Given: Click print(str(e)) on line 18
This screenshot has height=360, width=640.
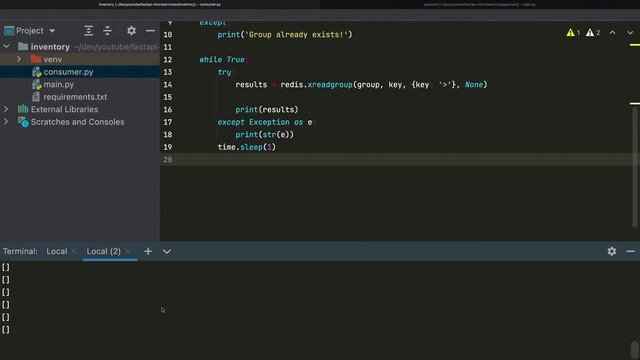Looking at the screenshot, I should 264,135.
